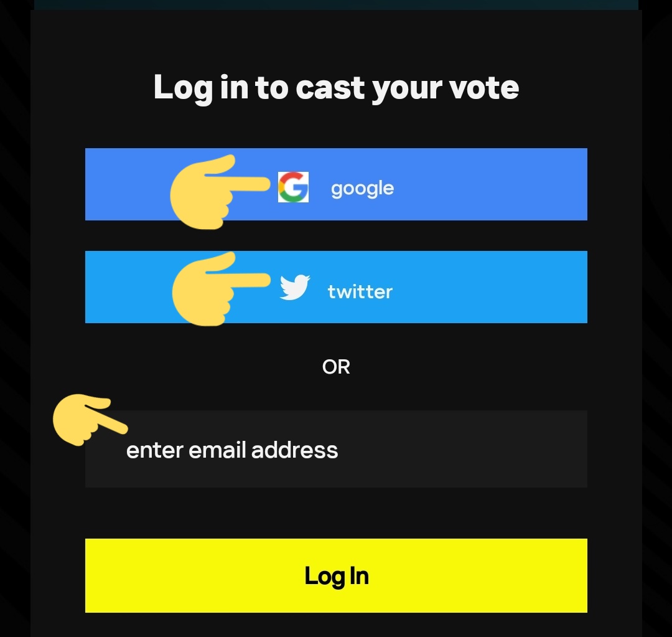This screenshot has width=672, height=637.
Task: Sign in using the blue google button
Action: (336, 184)
